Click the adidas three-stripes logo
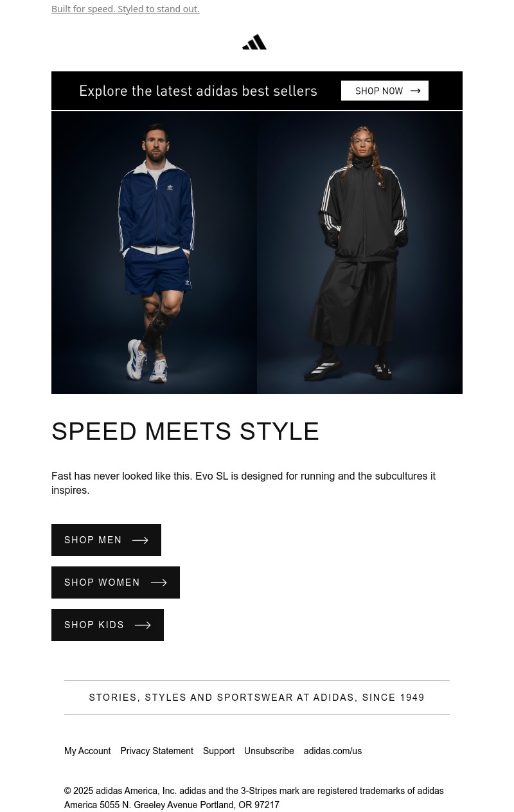Viewport: 514px width, 812px height. (254, 42)
